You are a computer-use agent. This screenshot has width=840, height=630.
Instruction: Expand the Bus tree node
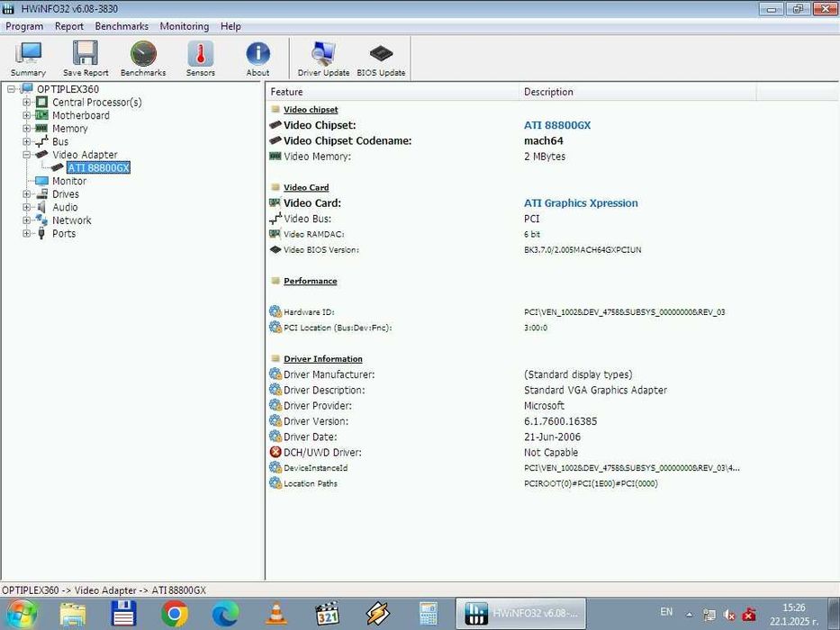click(x=26, y=141)
